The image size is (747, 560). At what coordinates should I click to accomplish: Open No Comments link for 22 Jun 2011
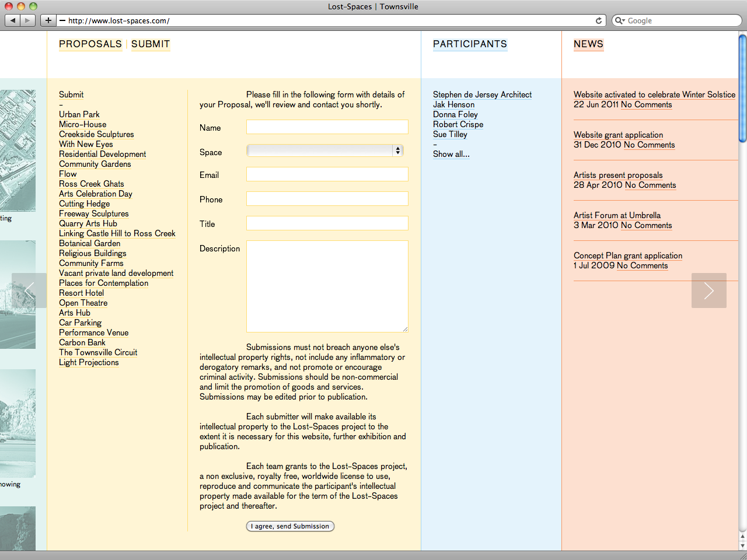point(647,104)
